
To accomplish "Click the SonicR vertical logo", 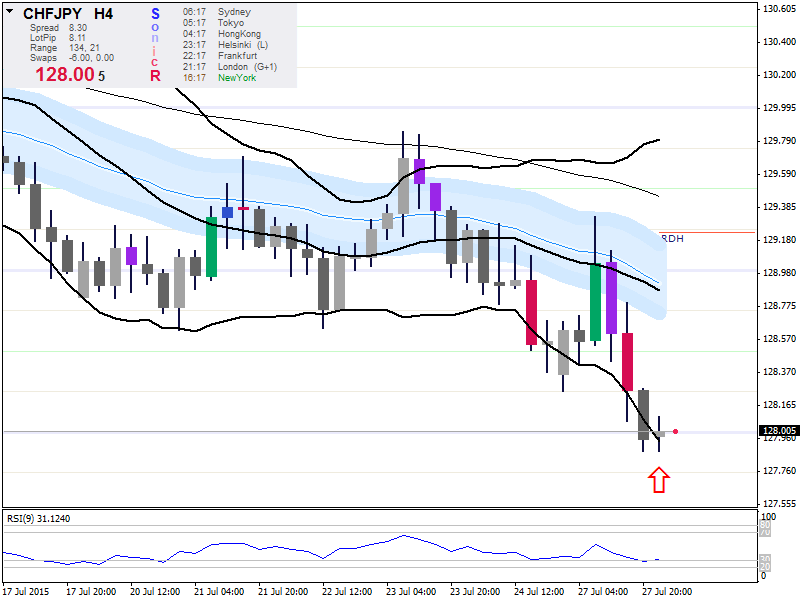I will (155, 45).
